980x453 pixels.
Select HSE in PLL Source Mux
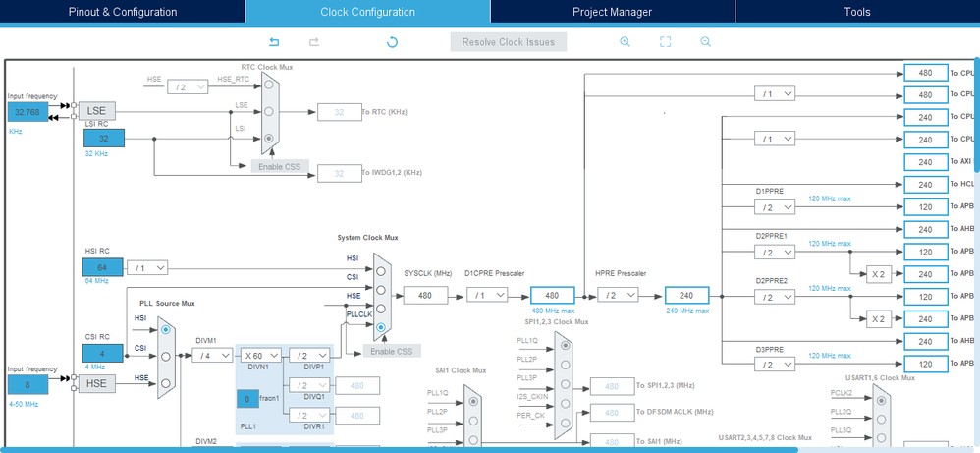coord(166,383)
